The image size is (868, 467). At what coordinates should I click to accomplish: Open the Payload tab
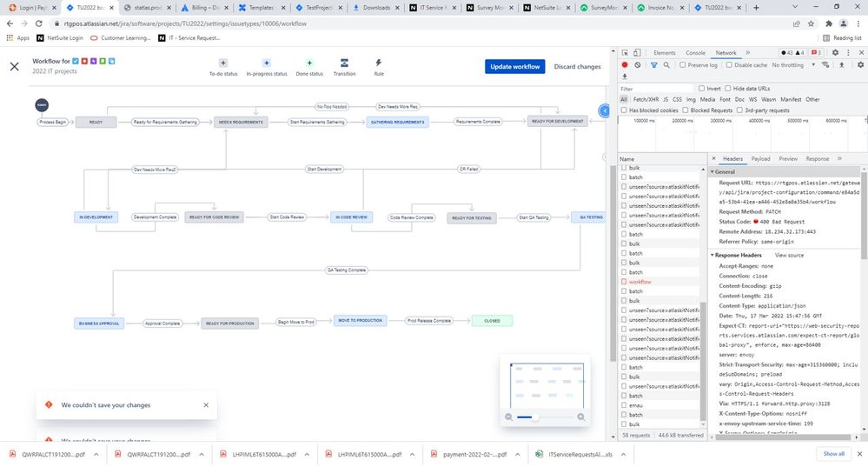760,158
